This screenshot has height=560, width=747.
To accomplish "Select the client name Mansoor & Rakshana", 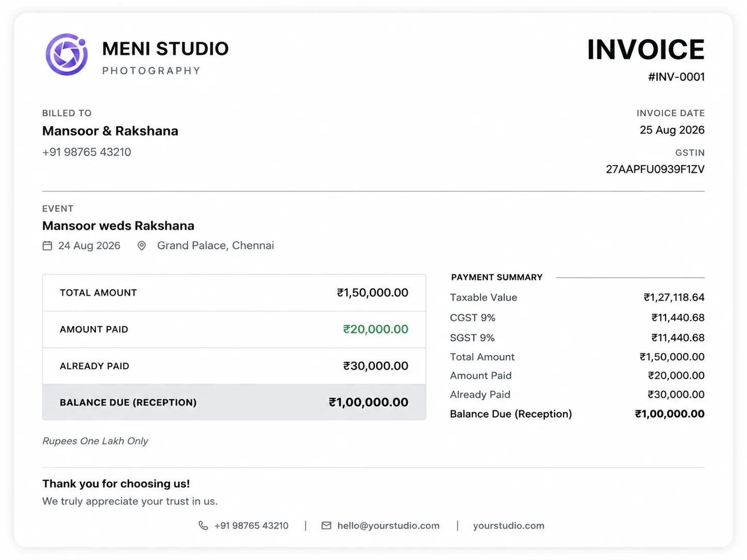I will [x=110, y=131].
